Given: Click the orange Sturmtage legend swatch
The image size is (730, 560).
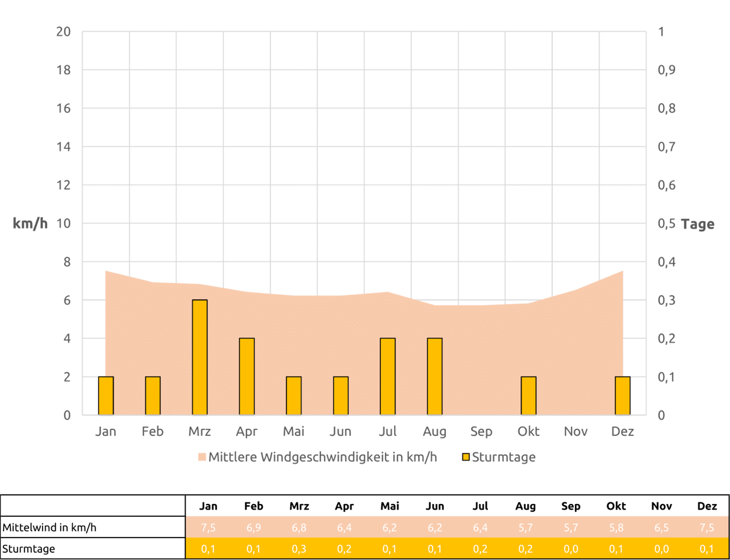Looking at the screenshot, I should 465,457.
